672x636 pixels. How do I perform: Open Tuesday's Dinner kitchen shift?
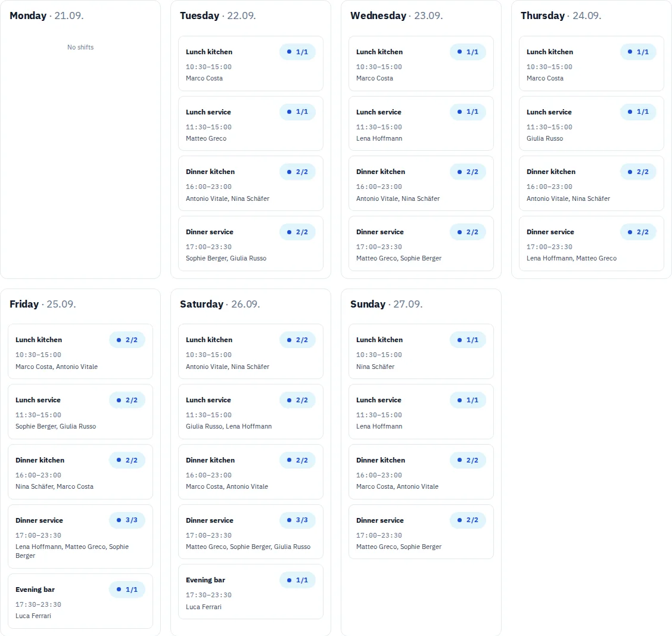coord(251,184)
